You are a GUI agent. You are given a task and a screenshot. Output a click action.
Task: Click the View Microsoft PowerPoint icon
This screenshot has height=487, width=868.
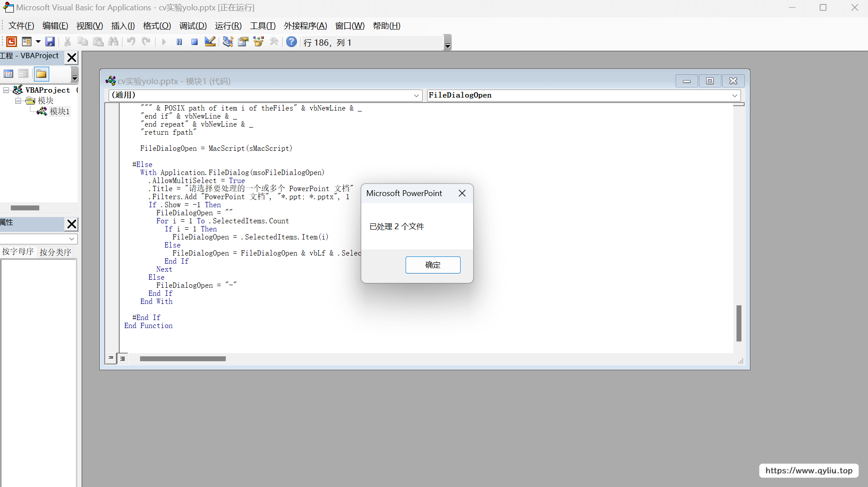tap(12, 42)
